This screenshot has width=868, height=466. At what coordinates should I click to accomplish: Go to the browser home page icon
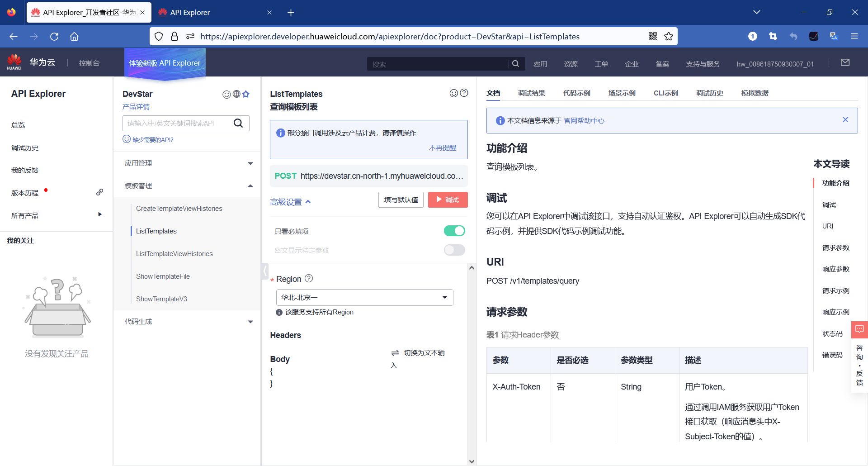[x=74, y=37]
